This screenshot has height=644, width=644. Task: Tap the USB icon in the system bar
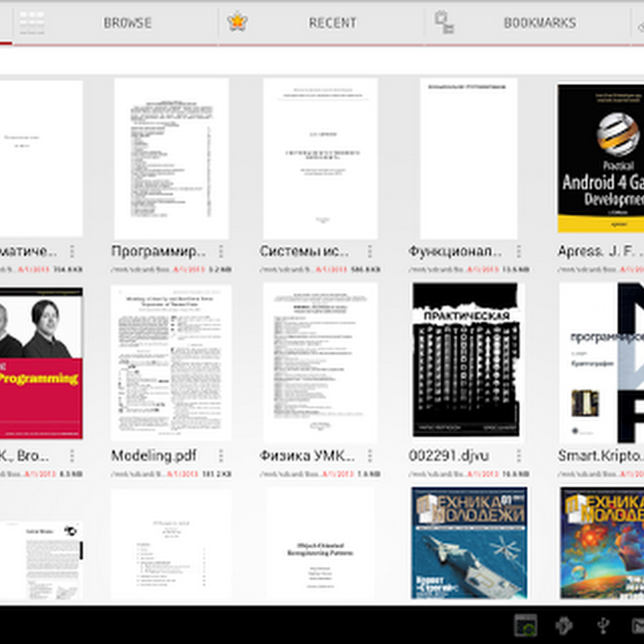603,625
